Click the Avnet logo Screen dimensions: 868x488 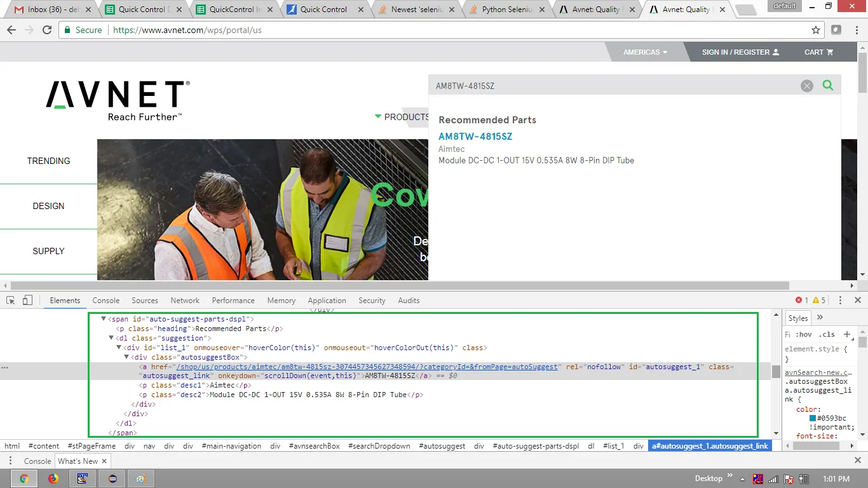pos(118,100)
